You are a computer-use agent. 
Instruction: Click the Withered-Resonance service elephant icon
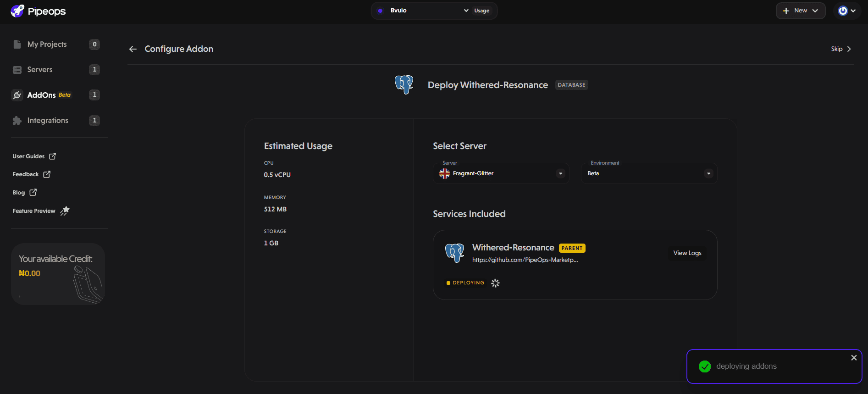[x=455, y=253]
